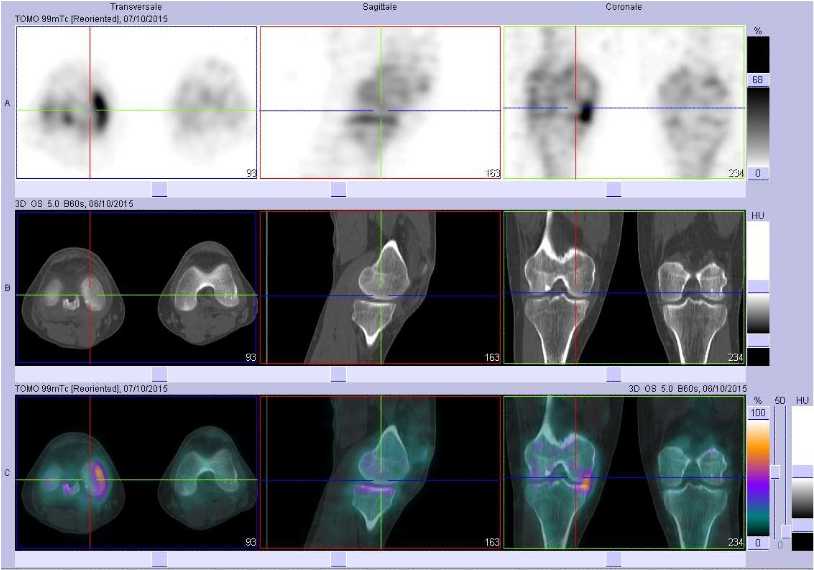
Task: Click the upper value 100 on fusion color scale
Action: [x=758, y=413]
